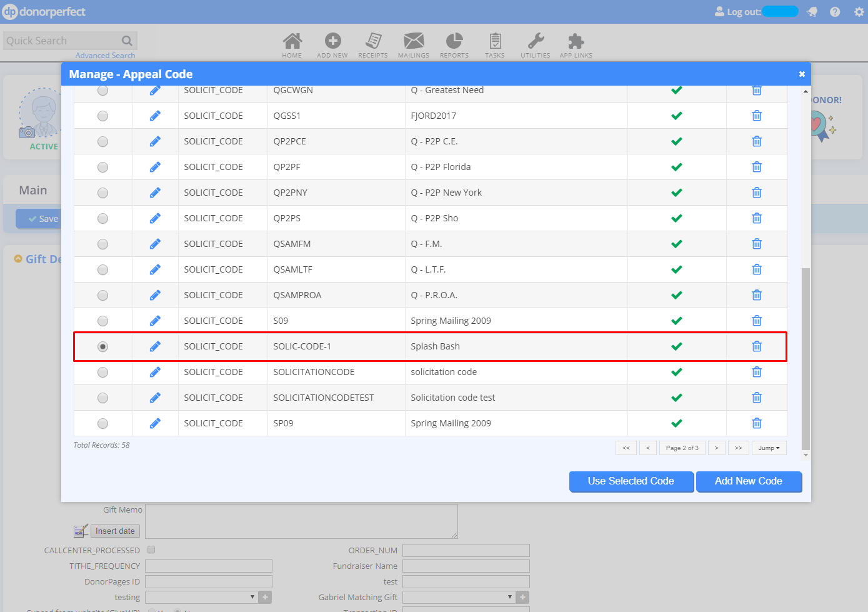Choose the SOLICITATIONCODETEST radio button
Image resolution: width=868 pixels, height=612 pixels.
tap(103, 398)
